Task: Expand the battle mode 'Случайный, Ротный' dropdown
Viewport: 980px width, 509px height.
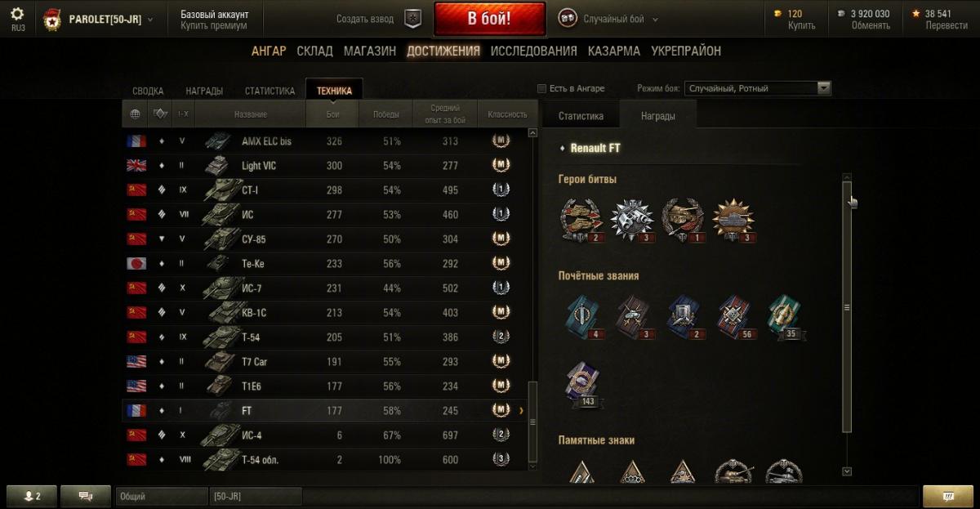Action: [759, 88]
